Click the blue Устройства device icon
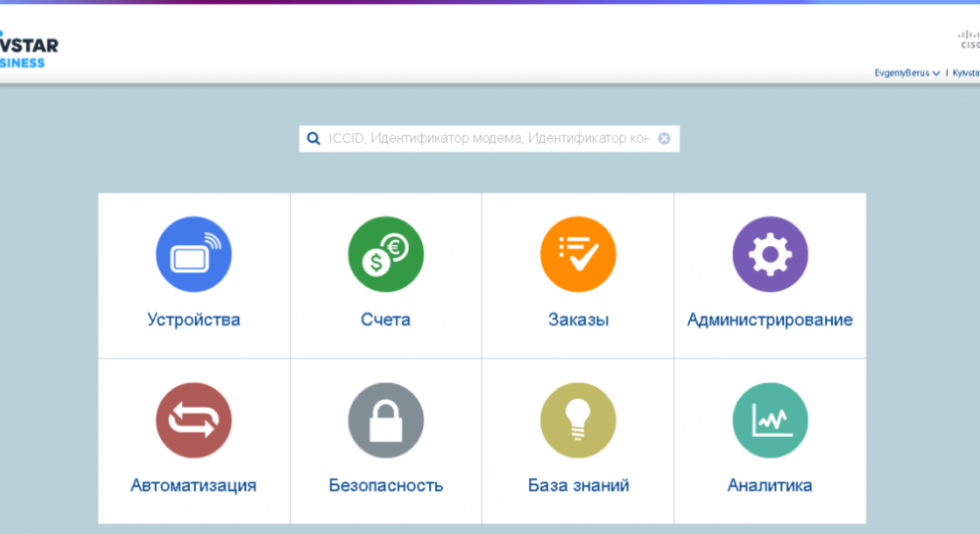The height and width of the screenshot is (534, 980). tap(193, 254)
